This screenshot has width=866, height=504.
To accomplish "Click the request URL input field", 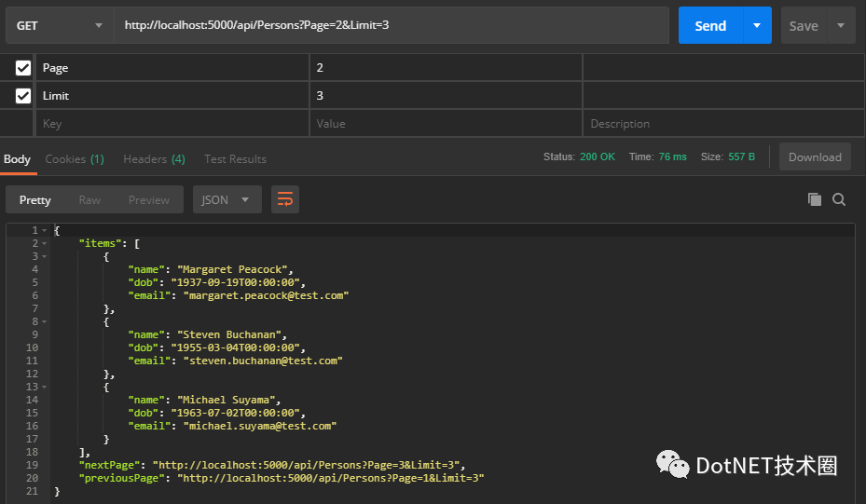I will click(x=391, y=25).
